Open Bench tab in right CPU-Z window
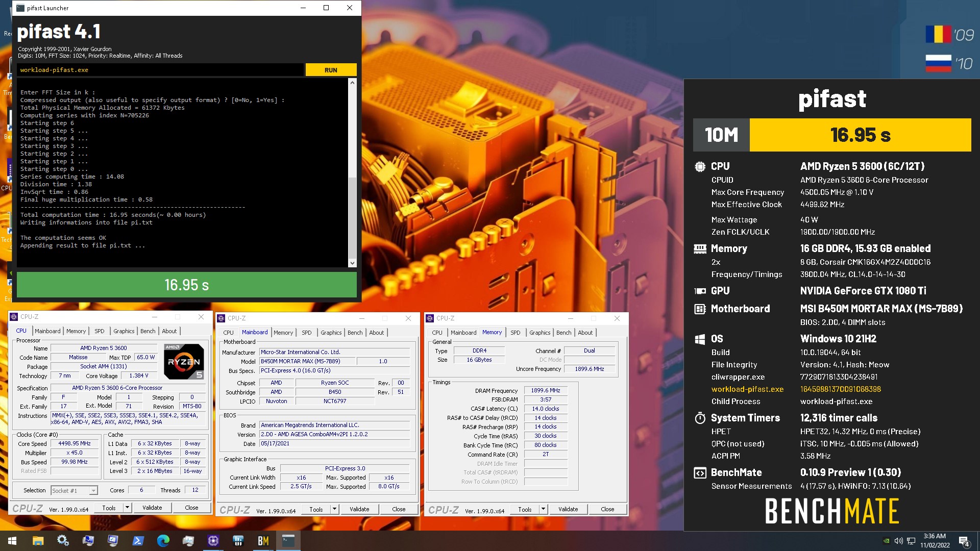980x551 pixels. (x=563, y=333)
